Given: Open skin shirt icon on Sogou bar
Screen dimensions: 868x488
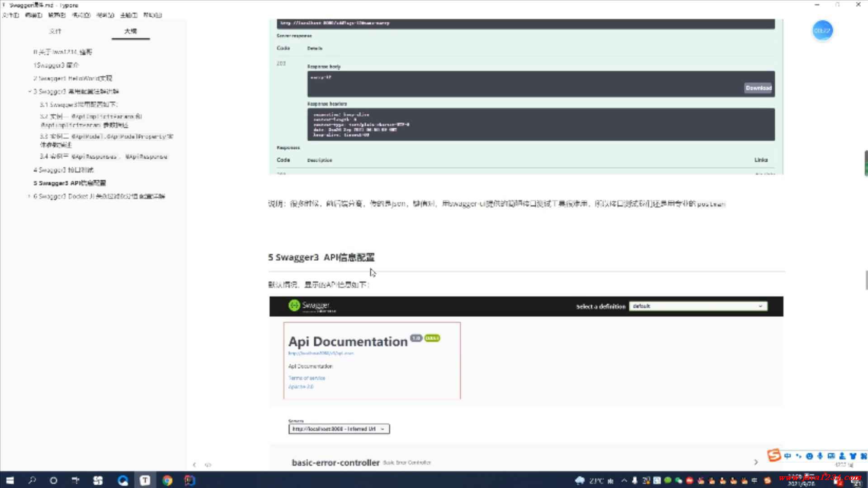Looking at the screenshot, I should click(853, 456).
